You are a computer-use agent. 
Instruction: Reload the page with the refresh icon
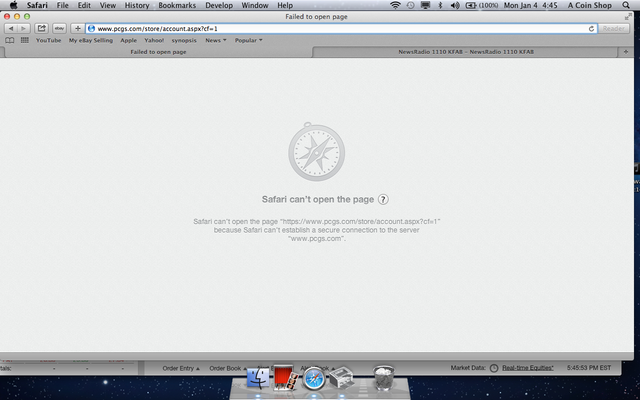pos(591,29)
